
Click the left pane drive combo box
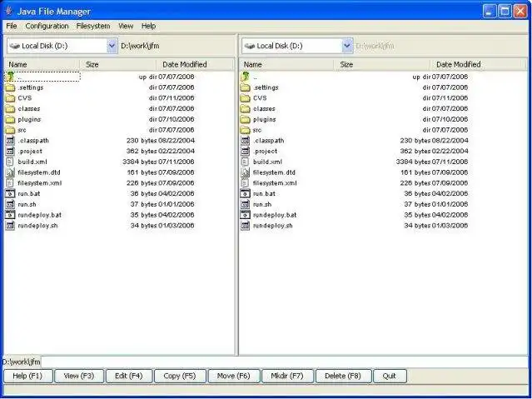pos(62,46)
